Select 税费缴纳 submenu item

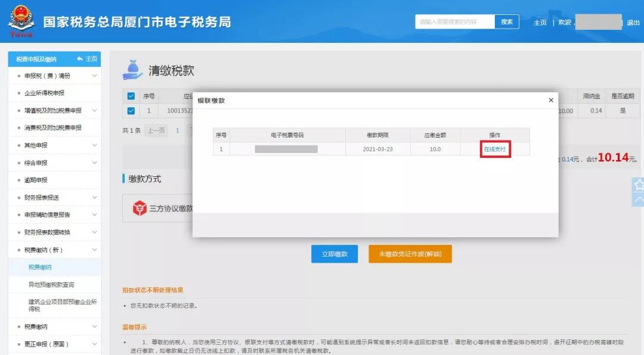point(41,267)
